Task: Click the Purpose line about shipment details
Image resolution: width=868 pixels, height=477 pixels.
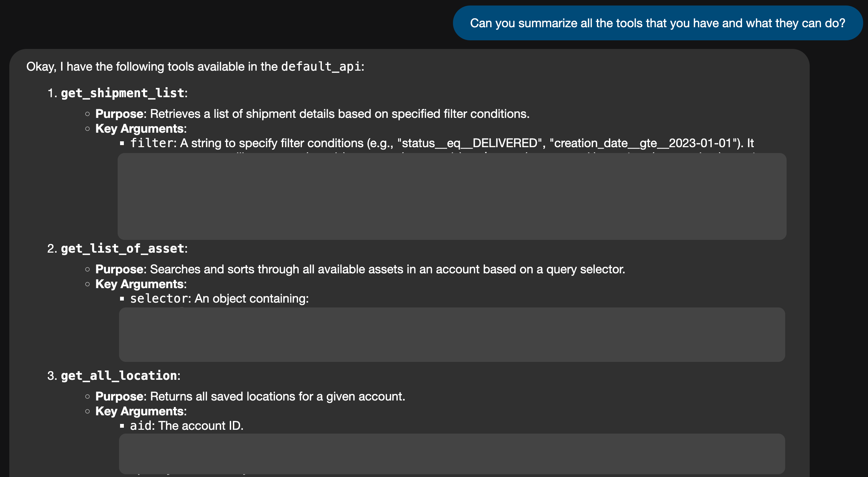Action: 312,114
